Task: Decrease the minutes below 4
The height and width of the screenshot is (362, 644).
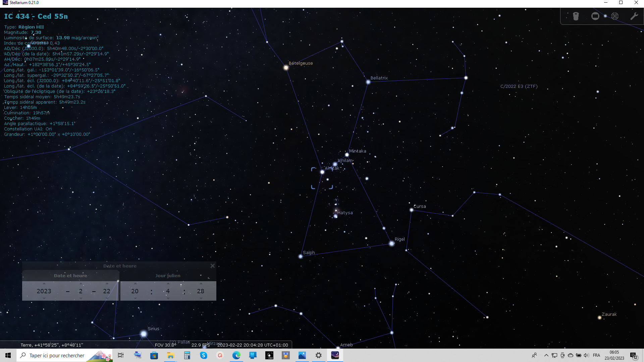Action: click(x=168, y=298)
